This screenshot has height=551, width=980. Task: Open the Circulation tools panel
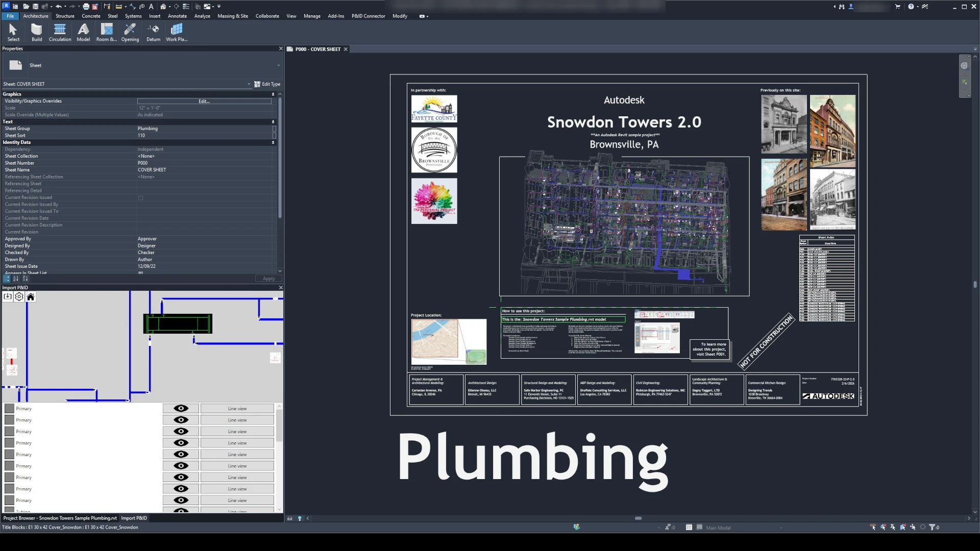pos(60,32)
